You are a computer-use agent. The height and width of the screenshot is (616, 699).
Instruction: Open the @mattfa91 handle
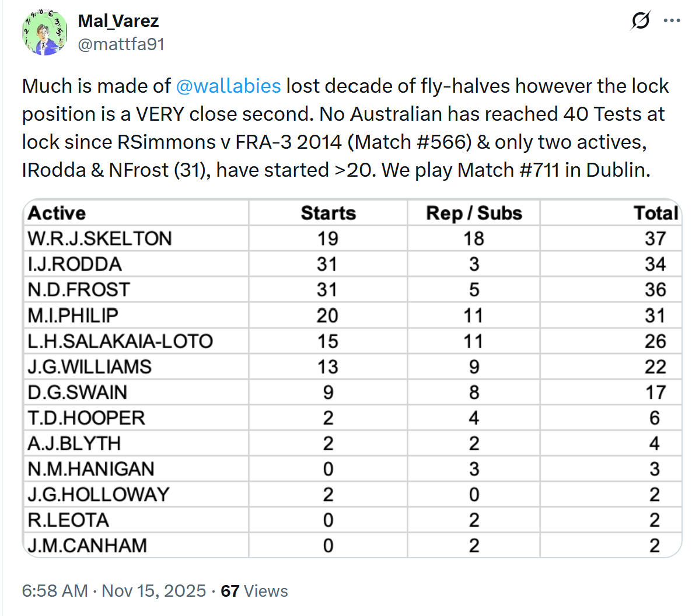[x=121, y=44]
